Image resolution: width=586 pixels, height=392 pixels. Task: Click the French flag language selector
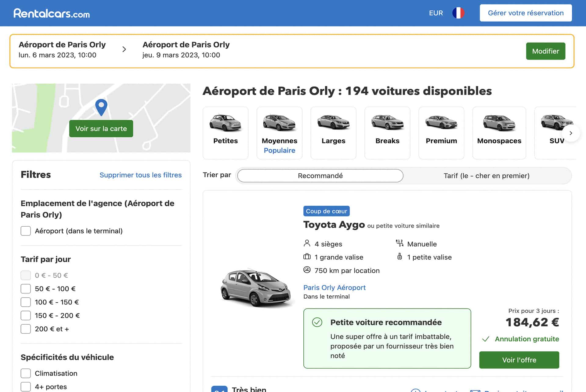(458, 13)
